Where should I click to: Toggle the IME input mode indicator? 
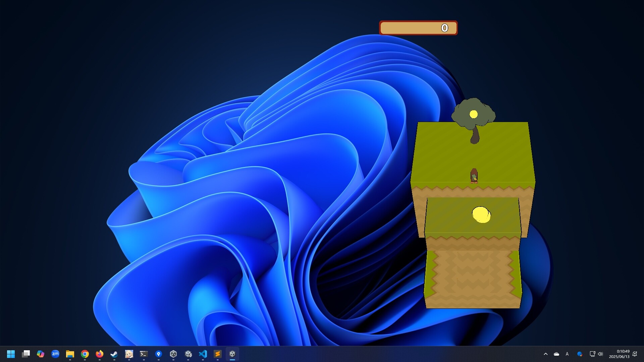(x=567, y=354)
